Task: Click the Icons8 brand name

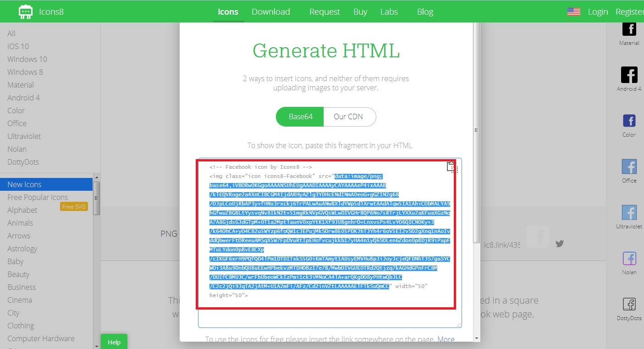Action: (51, 12)
